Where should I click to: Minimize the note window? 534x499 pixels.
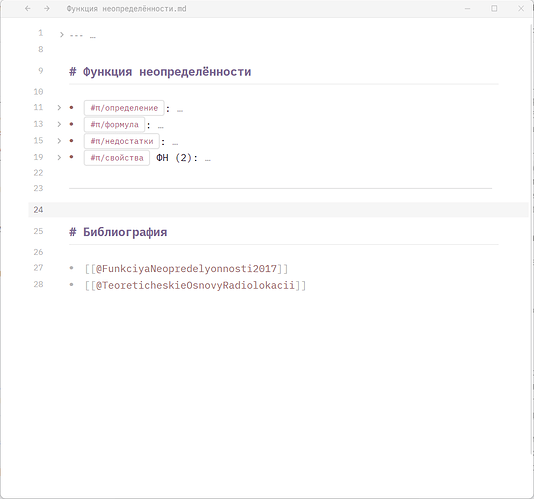[x=468, y=9]
